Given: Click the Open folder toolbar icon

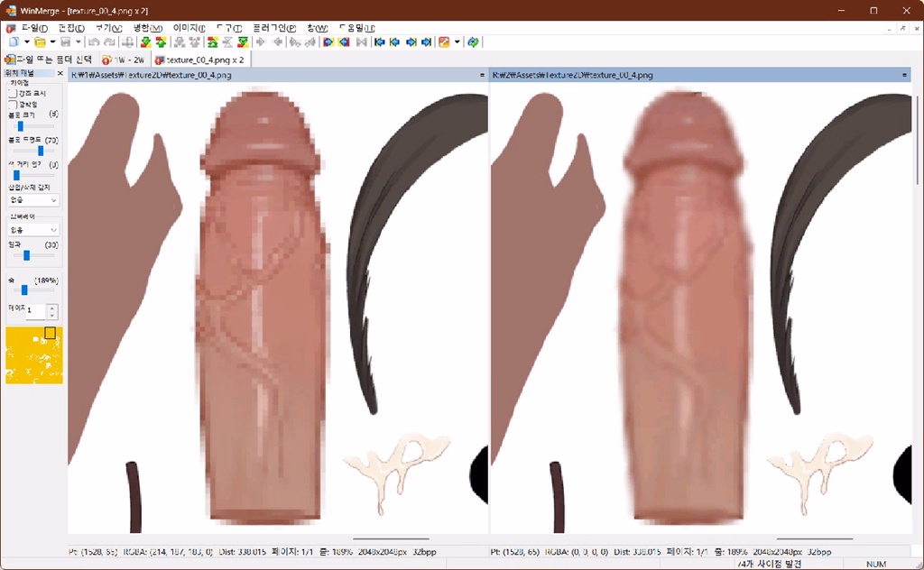Looking at the screenshot, I should (x=40, y=42).
